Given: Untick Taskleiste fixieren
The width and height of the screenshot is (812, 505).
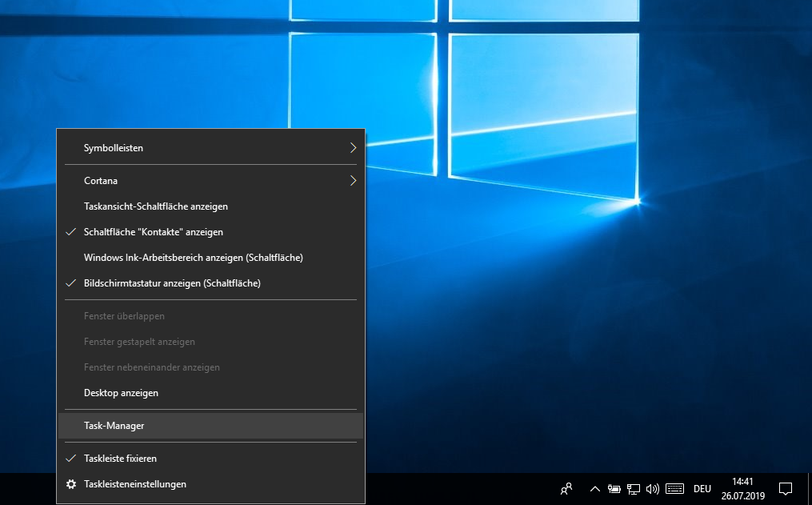Looking at the screenshot, I should (x=210, y=458).
